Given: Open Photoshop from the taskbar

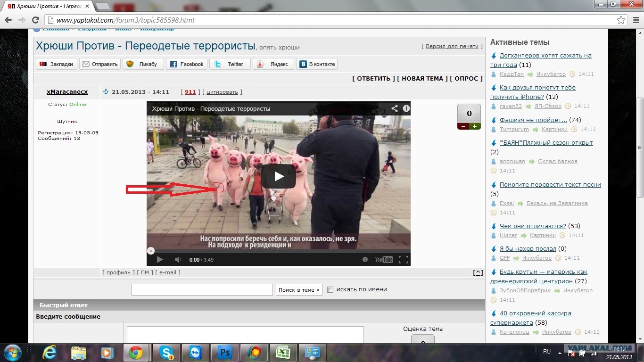Looking at the screenshot, I should tap(224, 353).
